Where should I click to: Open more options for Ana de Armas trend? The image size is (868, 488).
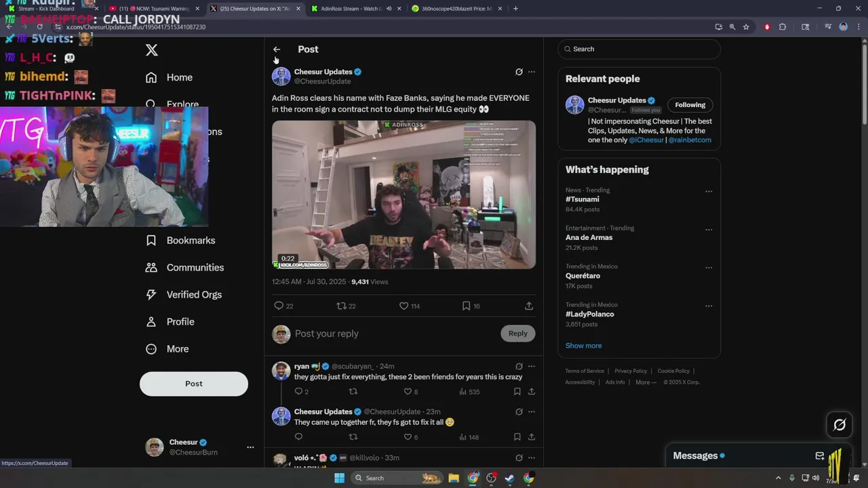pos(709,230)
